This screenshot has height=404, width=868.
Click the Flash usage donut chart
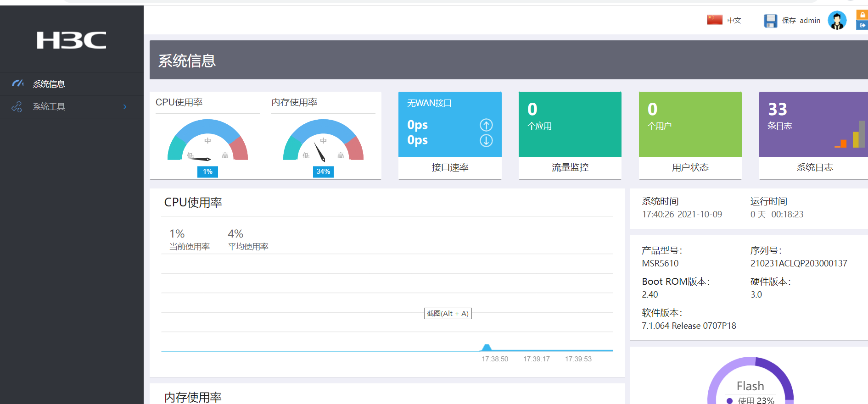click(x=750, y=381)
